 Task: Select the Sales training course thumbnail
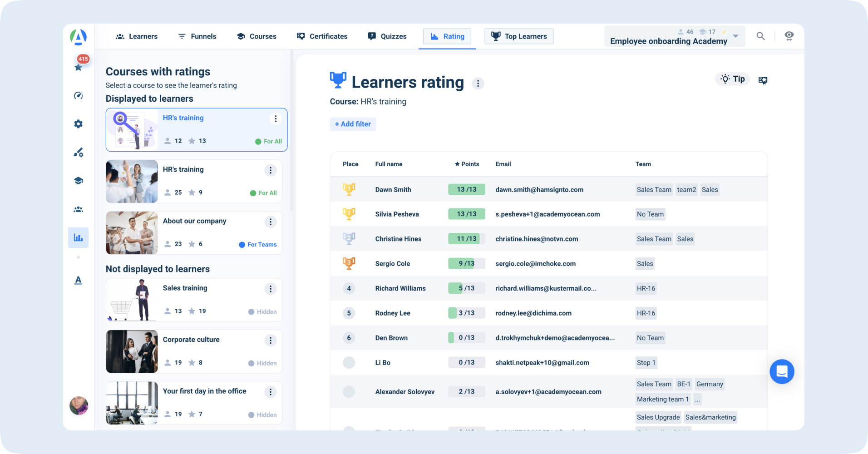coord(132,300)
